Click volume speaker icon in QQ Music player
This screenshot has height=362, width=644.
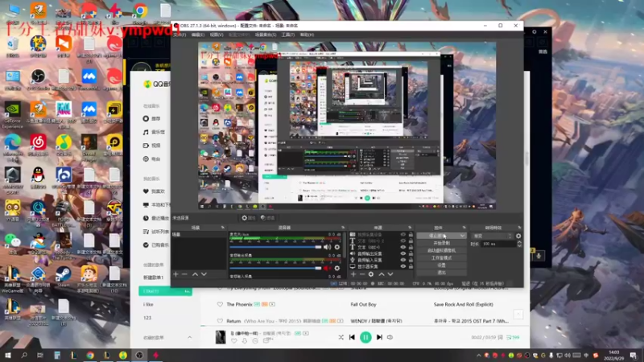click(390, 337)
